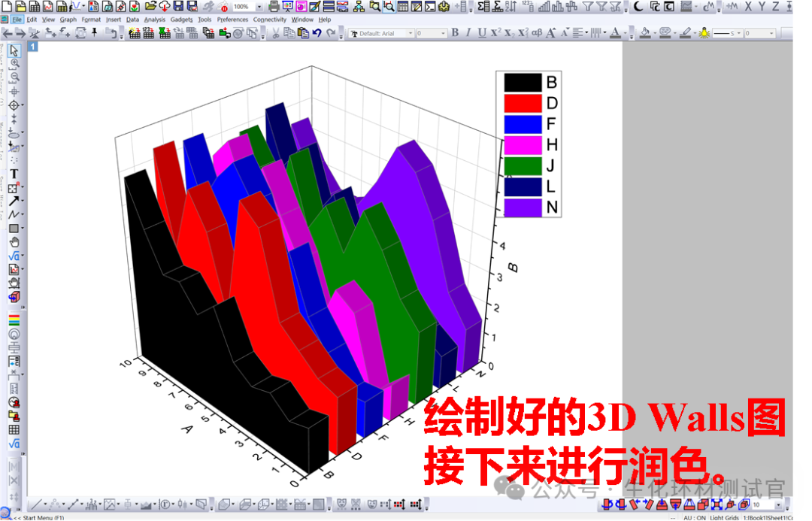
Task: Expand the line color pencil dropdown arrow
Action: point(695,33)
